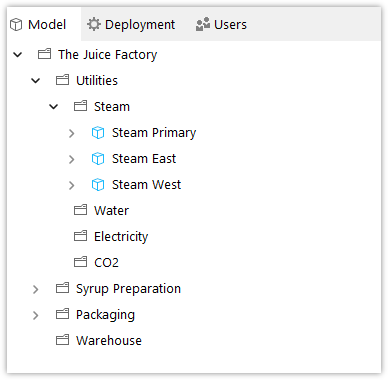
Task: Click the Deployment gear icon
Action: point(94,24)
